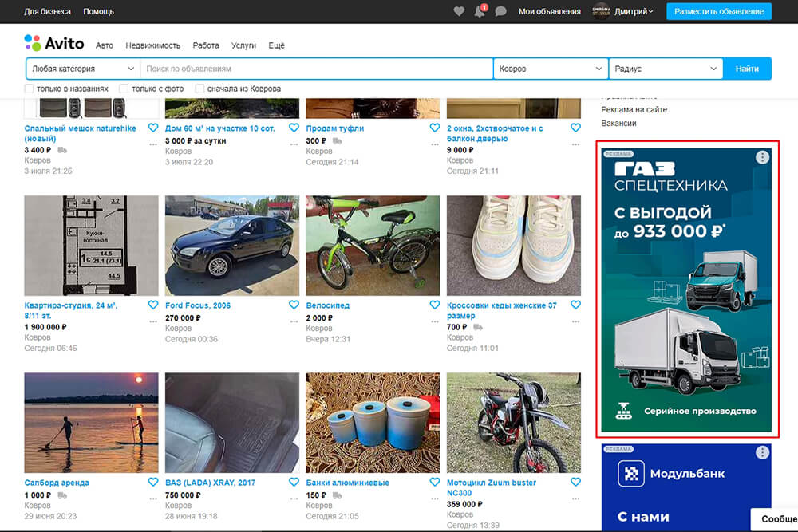Viewport: 798px width, 532px height.
Task: Favorite the Квартира-студия listing
Action: (153, 305)
